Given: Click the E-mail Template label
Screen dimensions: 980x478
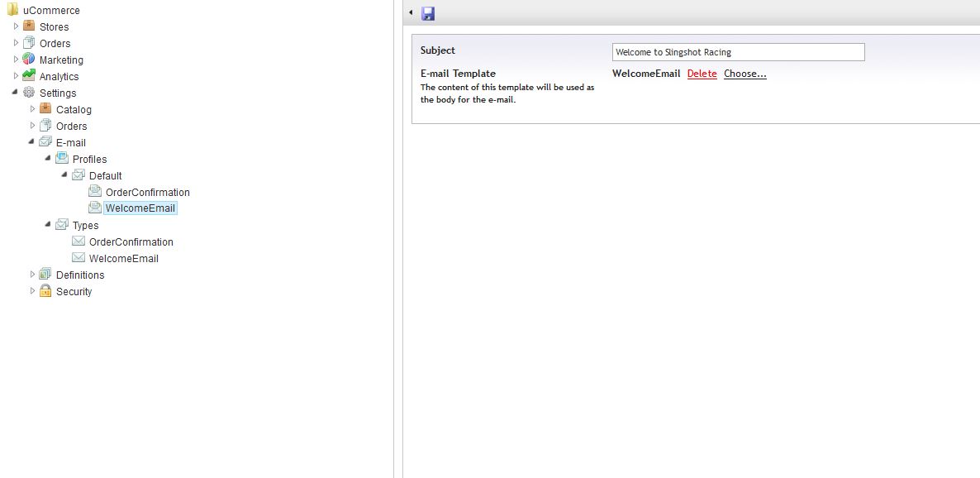Looking at the screenshot, I should [x=458, y=74].
